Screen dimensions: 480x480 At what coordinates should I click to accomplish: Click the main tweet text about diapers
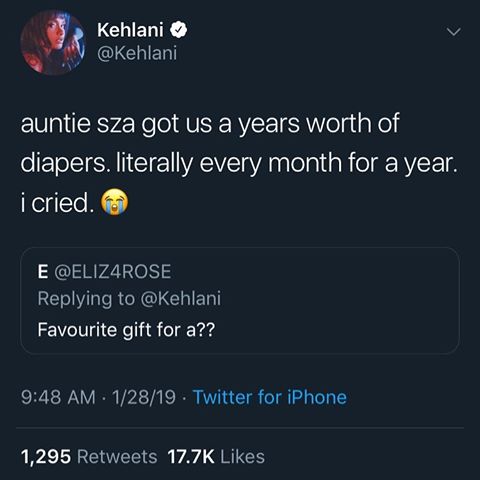pyautogui.click(x=239, y=163)
